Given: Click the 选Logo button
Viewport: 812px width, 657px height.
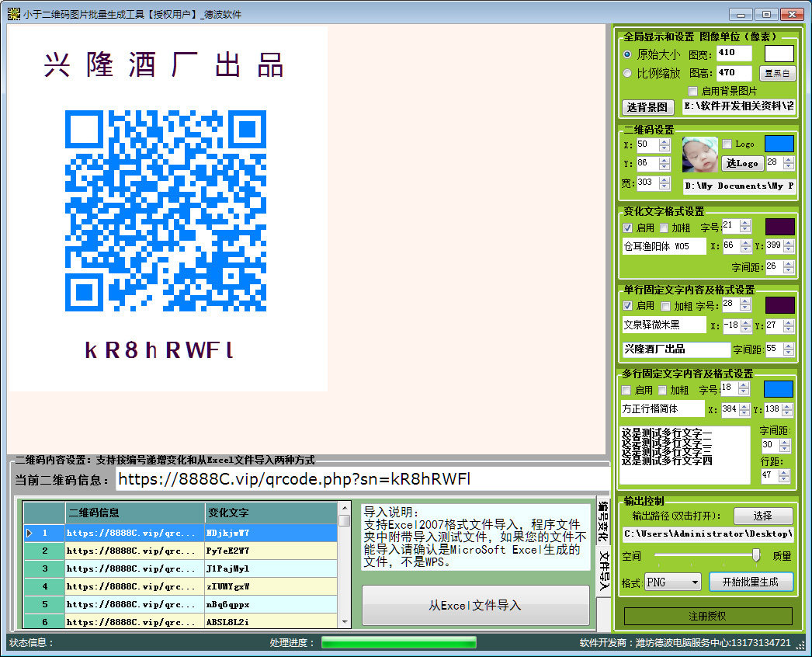Looking at the screenshot, I should 742,163.
